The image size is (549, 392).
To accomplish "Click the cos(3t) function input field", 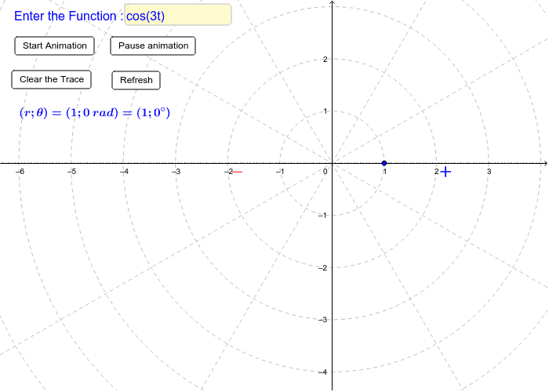I will tap(177, 15).
